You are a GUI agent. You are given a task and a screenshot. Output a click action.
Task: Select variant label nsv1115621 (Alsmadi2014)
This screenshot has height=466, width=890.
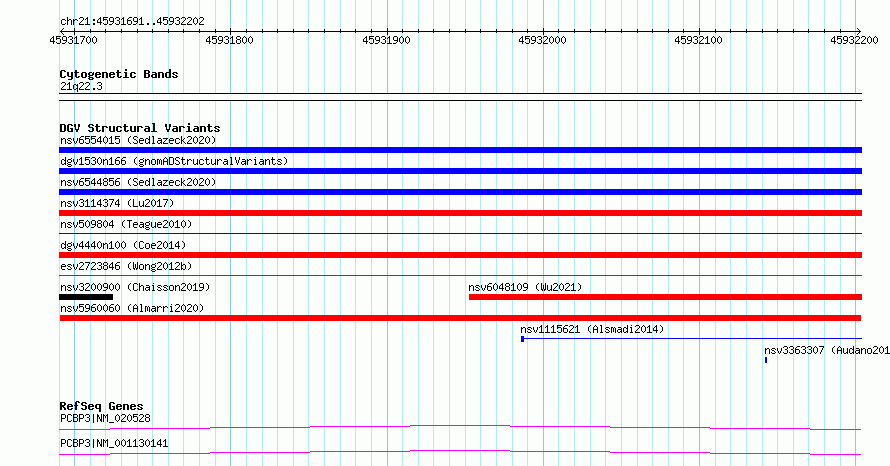[592, 329]
